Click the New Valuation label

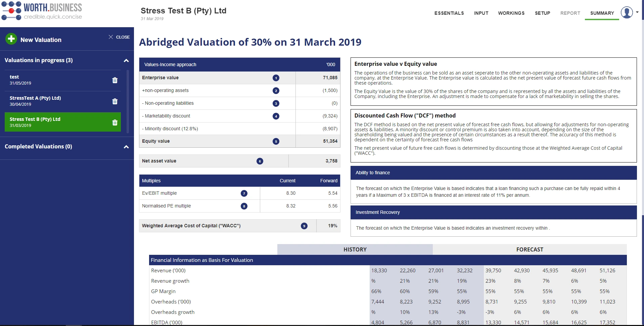pyautogui.click(x=41, y=40)
